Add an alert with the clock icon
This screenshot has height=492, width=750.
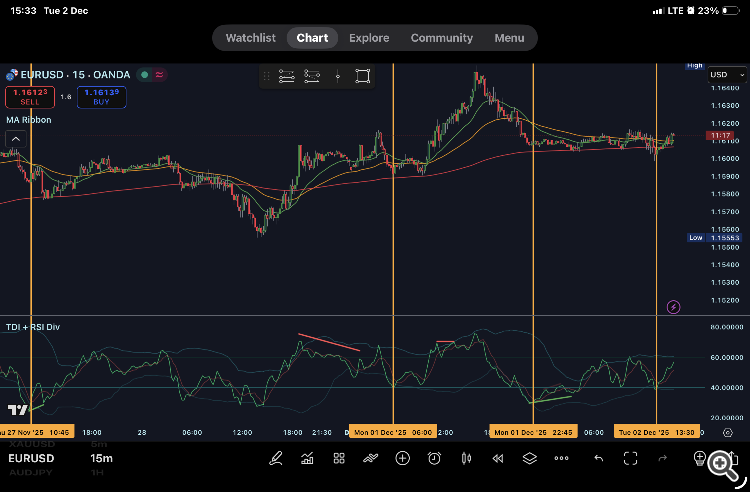tap(434, 458)
